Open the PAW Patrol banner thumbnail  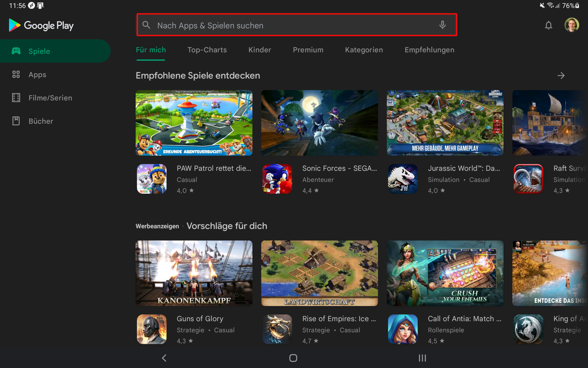pos(194,123)
